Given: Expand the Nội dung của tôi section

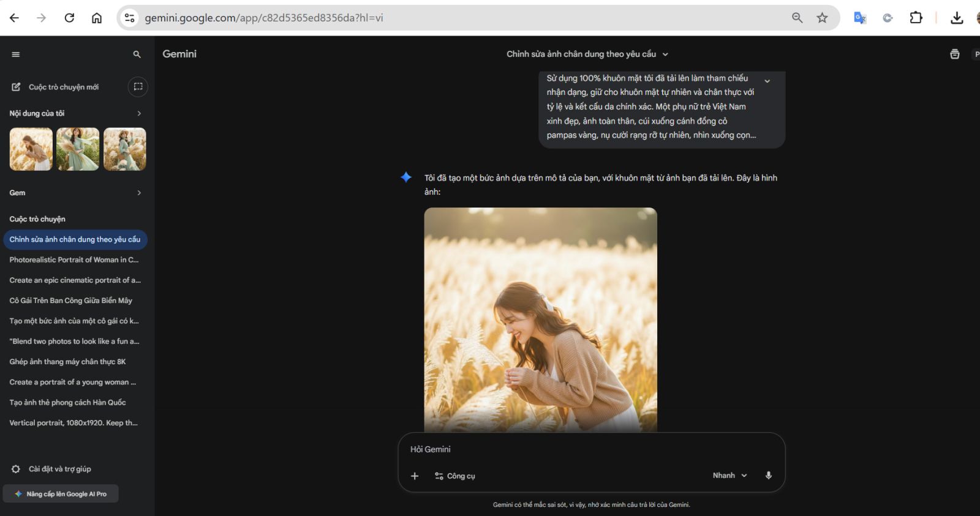Looking at the screenshot, I should point(139,113).
